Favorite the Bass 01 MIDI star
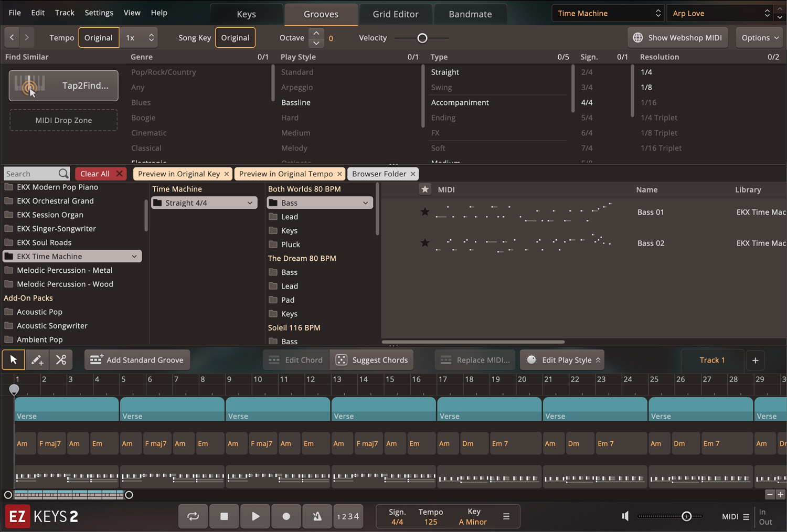787x532 pixels. pos(425,212)
